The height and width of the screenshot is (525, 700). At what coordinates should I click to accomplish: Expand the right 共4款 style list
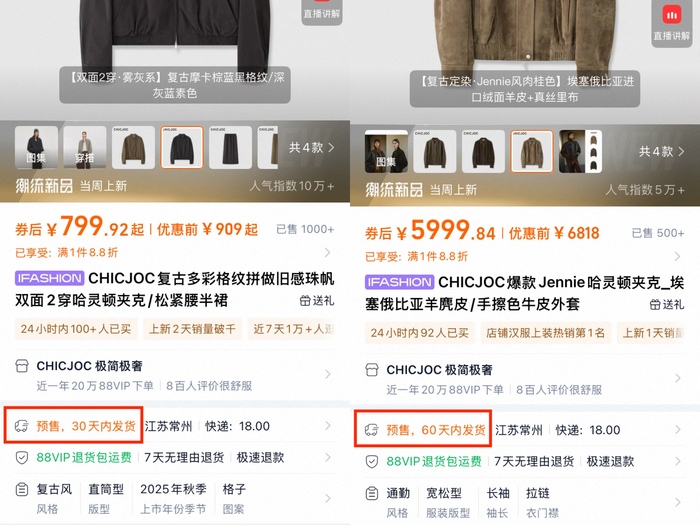(662, 152)
